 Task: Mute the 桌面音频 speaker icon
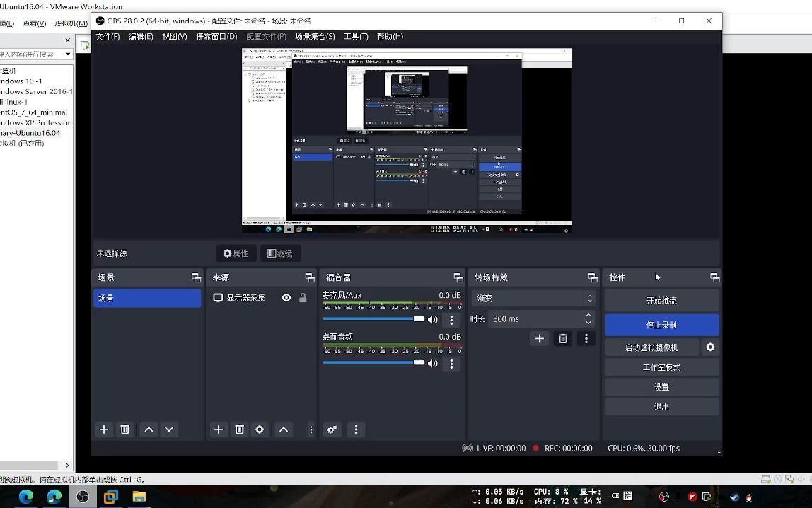[434, 363]
